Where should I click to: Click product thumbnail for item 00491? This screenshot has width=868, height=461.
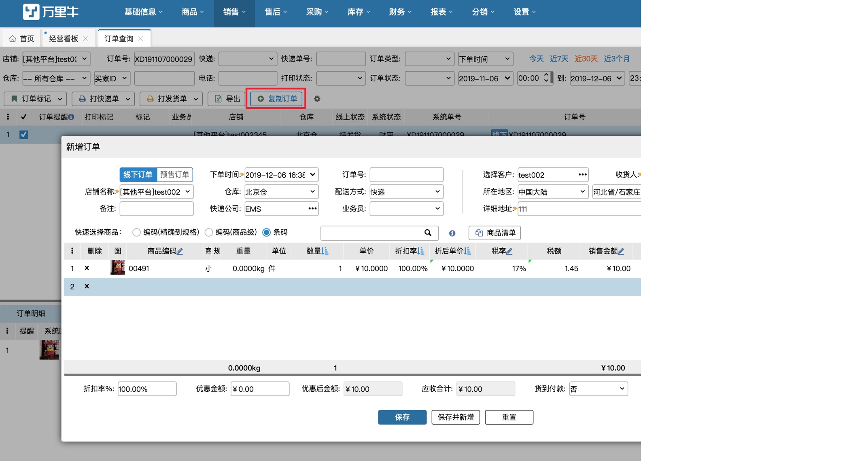[118, 268]
